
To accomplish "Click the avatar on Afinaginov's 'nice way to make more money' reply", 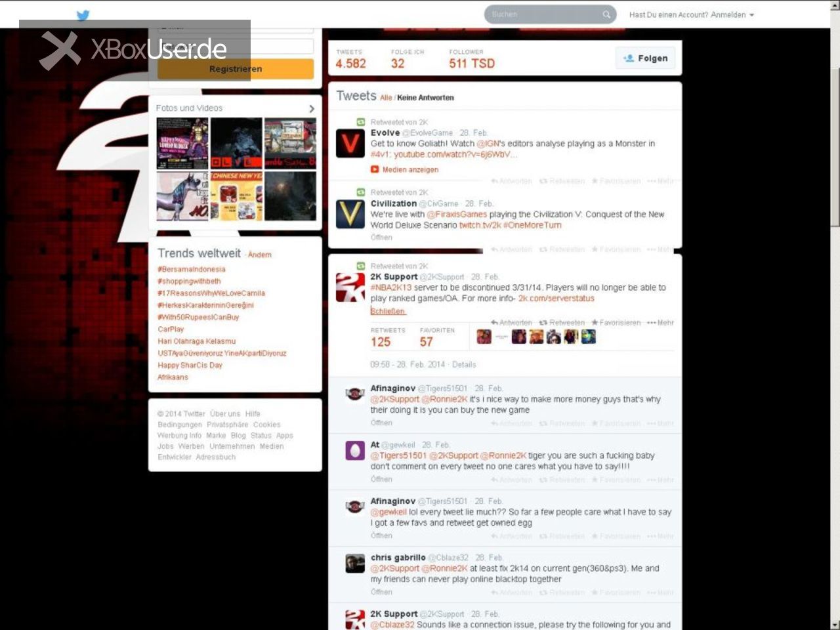I will [355, 394].
